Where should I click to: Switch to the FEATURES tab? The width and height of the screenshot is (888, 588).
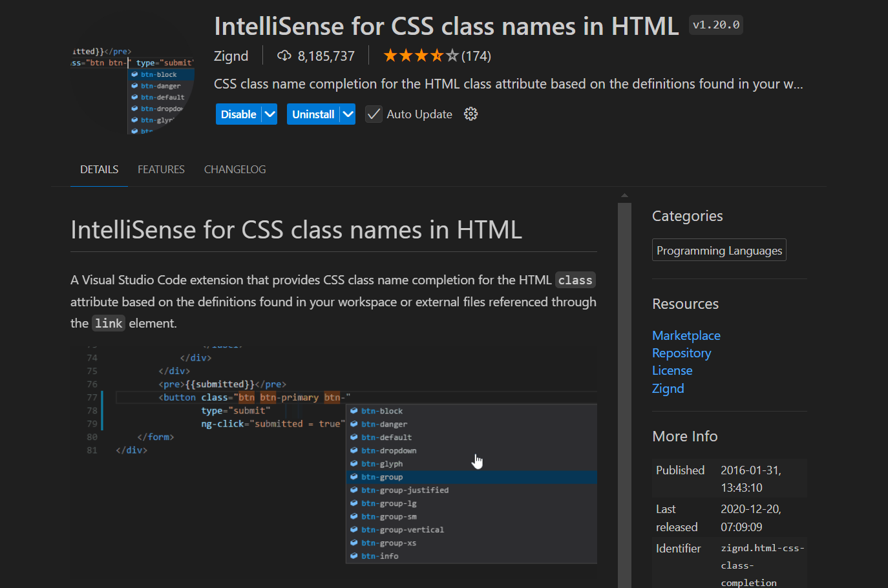[x=161, y=169]
